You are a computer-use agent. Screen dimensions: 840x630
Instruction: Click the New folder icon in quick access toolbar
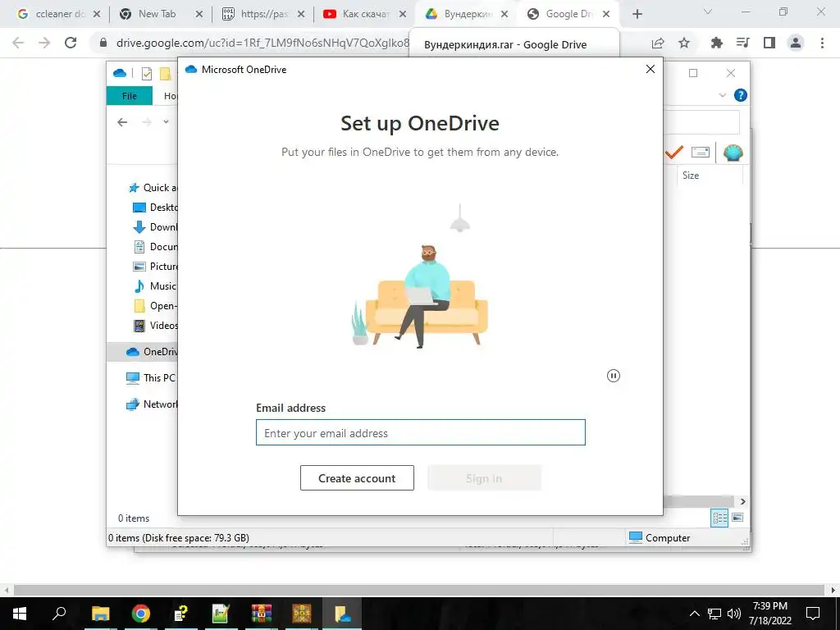click(x=165, y=73)
